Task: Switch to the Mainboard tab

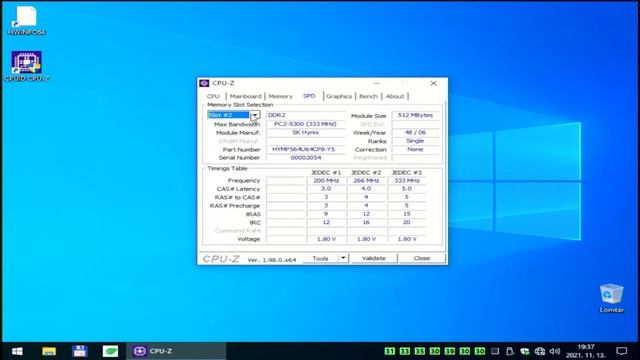Action: (245, 96)
